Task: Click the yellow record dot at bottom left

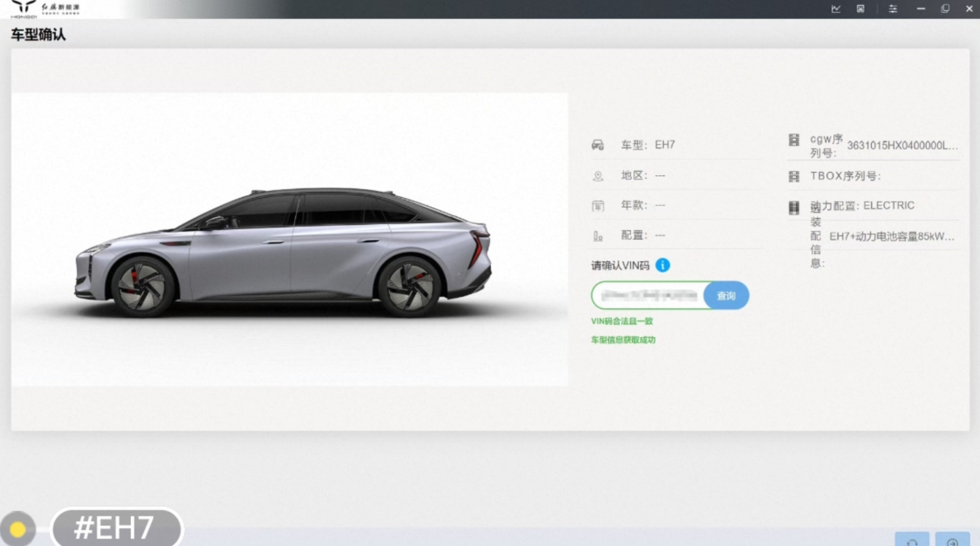Action: click(x=18, y=529)
